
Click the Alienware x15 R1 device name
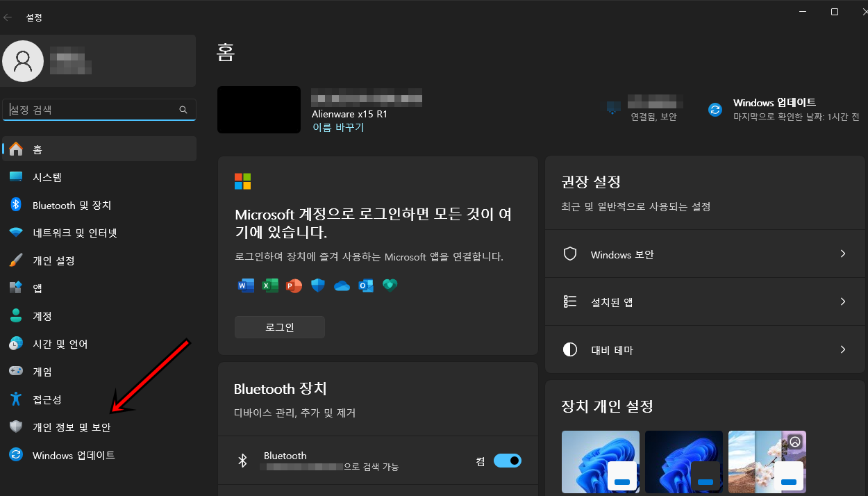click(349, 114)
